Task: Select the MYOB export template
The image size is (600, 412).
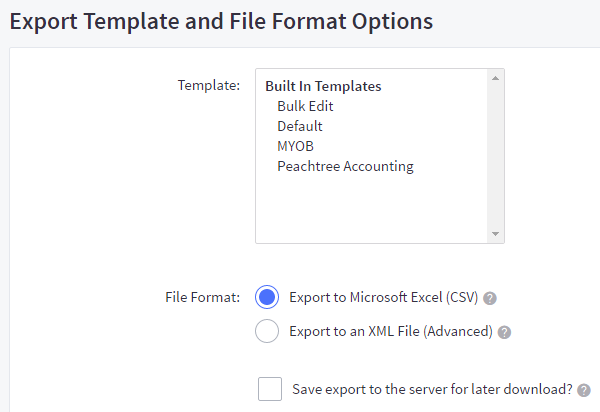Action: pyautogui.click(x=295, y=146)
